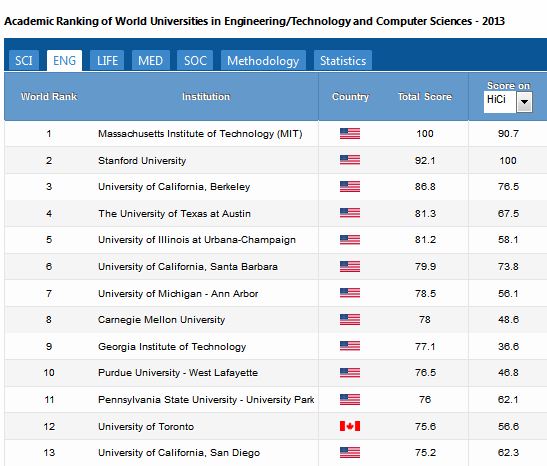547x466 pixels.
Task: Open the MED tab
Action: click(x=150, y=61)
